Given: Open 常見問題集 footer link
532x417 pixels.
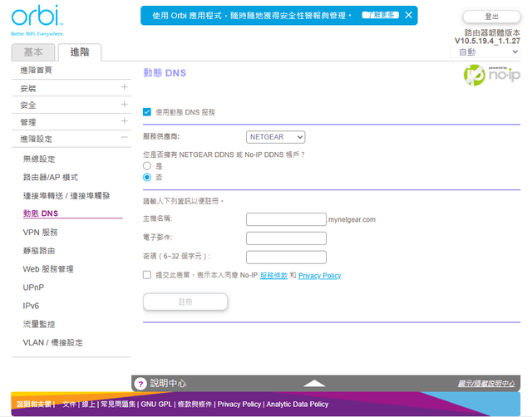Looking at the screenshot, I should (118, 404).
